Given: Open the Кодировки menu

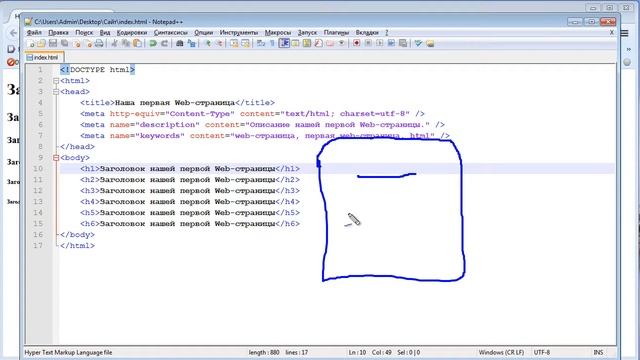Looking at the screenshot, I should [132, 32].
